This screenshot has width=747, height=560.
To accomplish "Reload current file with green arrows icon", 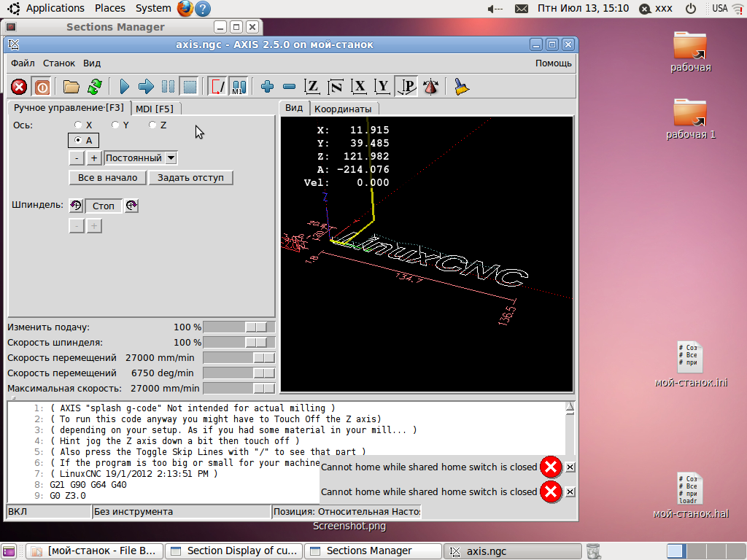I will [94, 87].
